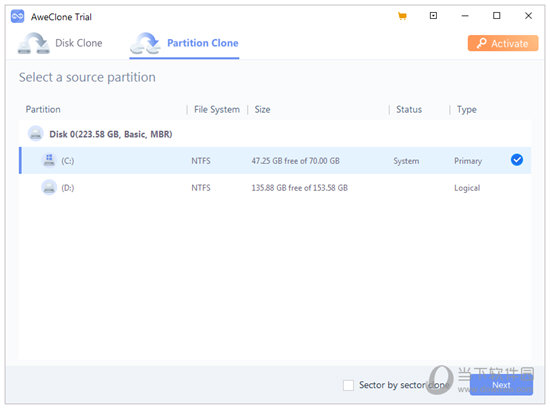Click the Partition Clone drive icon
The image size is (550, 409).
point(145,43)
